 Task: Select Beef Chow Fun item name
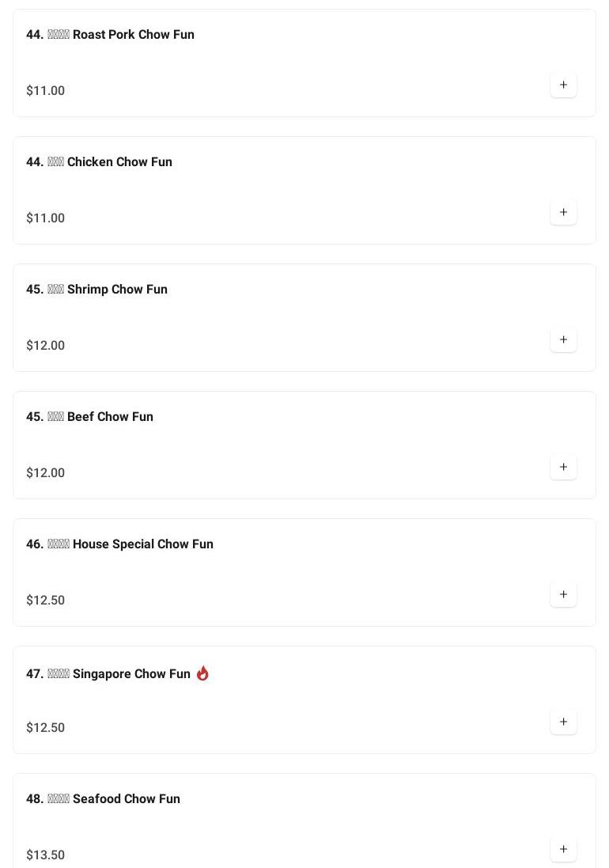[89, 416]
